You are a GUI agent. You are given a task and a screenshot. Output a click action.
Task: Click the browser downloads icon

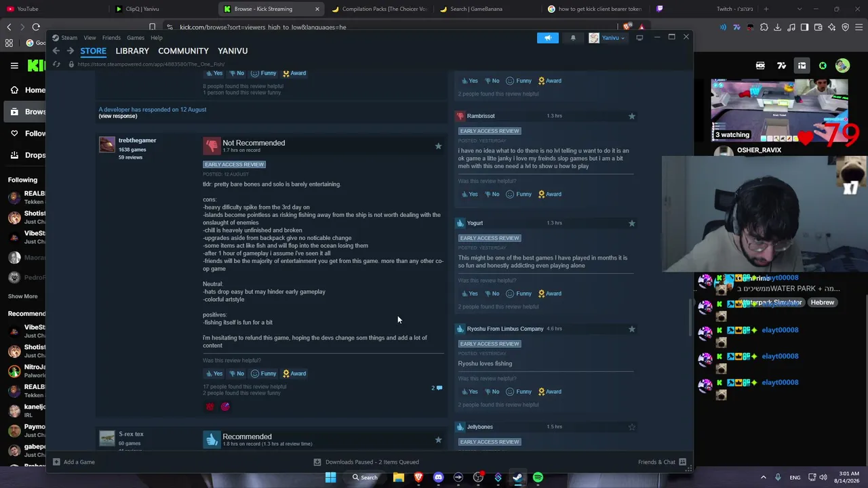coord(777,27)
